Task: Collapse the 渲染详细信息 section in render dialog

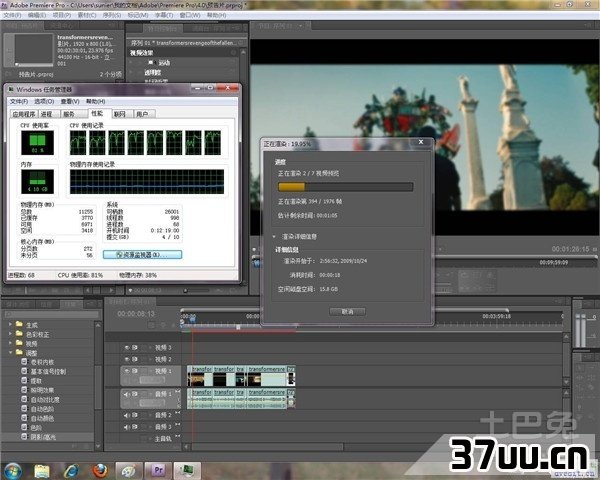Action: (x=274, y=237)
